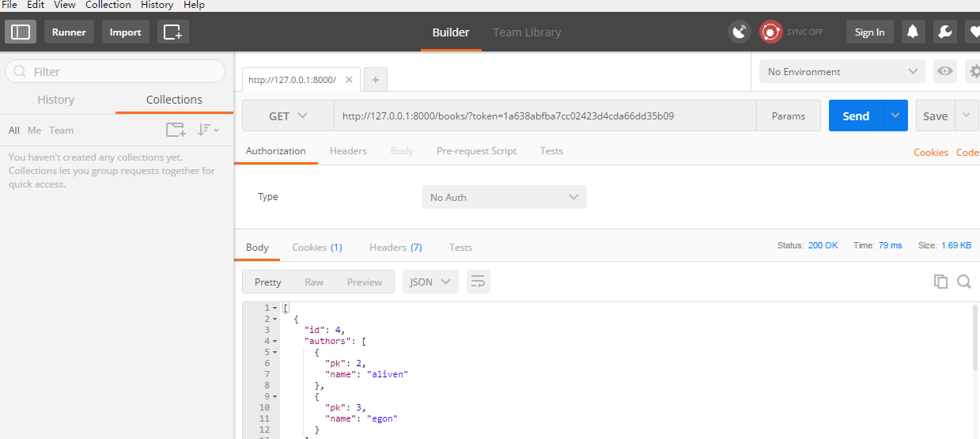The width and height of the screenshot is (980, 439).
Task: Create new collection folder icon
Action: click(175, 130)
